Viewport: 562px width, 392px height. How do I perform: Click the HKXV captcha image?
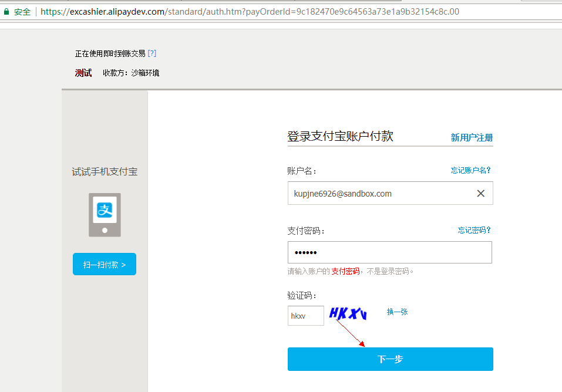tap(348, 313)
